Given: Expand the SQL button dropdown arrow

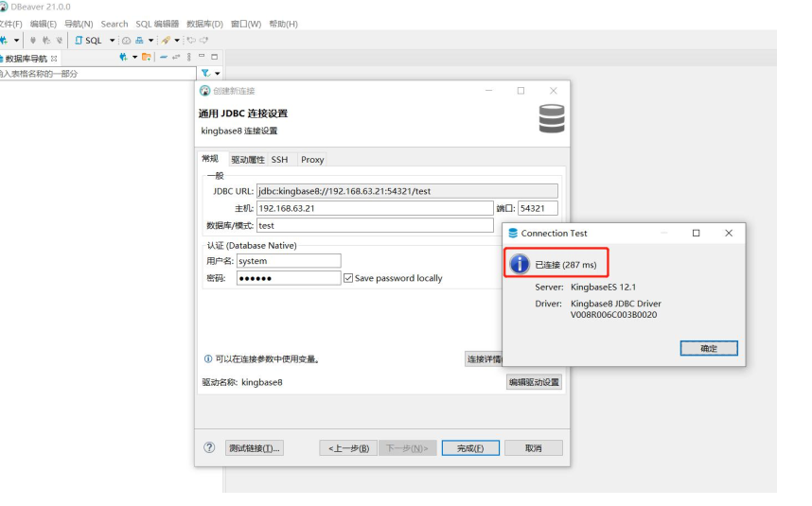Looking at the screenshot, I should tap(112, 41).
